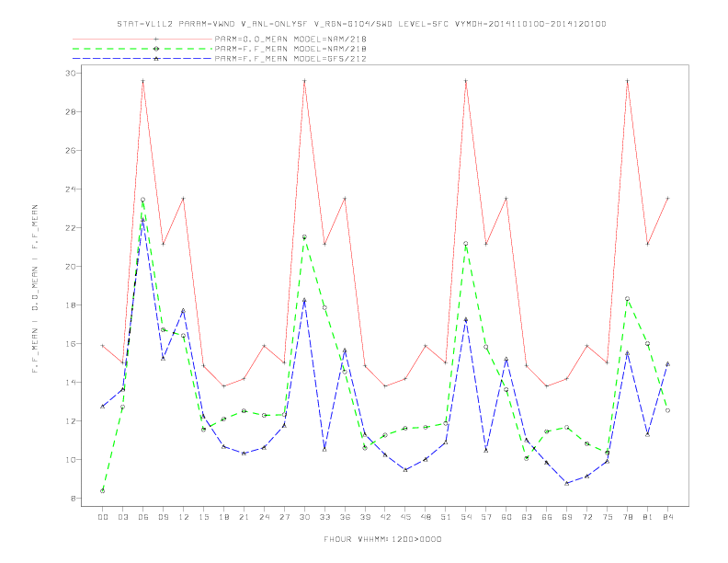Click x-axis tick label 12
The width and height of the screenshot is (728, 563).
pyautogui.click(x=184, y=517)
